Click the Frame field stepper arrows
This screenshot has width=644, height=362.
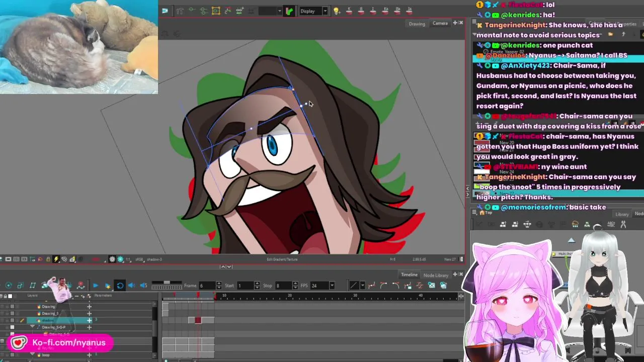click(x=219, y=286)
